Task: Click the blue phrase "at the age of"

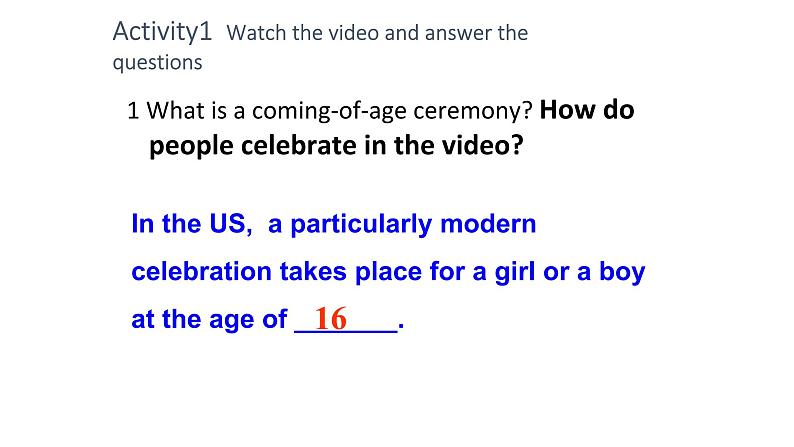Action: pyautogui.click(x=209, y=321)
